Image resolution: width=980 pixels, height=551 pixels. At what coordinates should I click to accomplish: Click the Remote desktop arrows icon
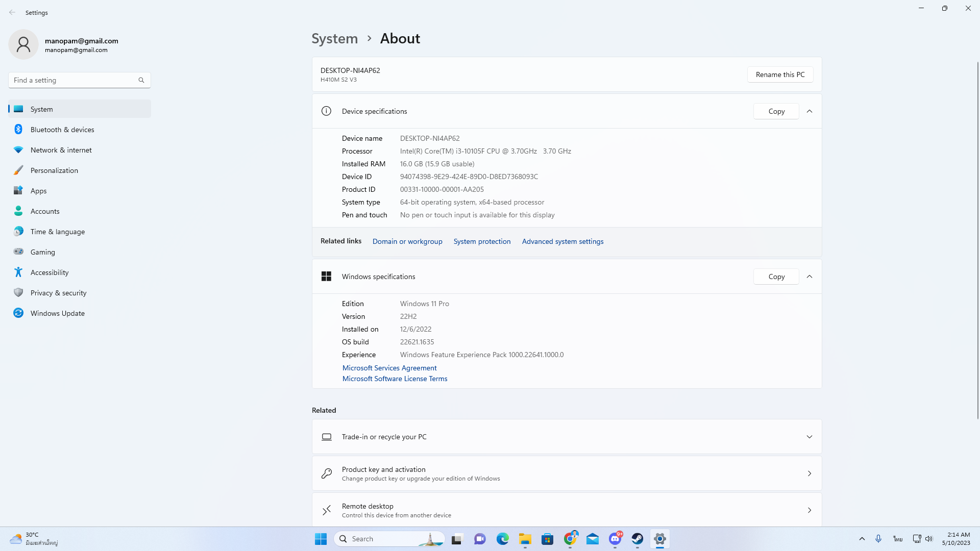coord(327,510)
